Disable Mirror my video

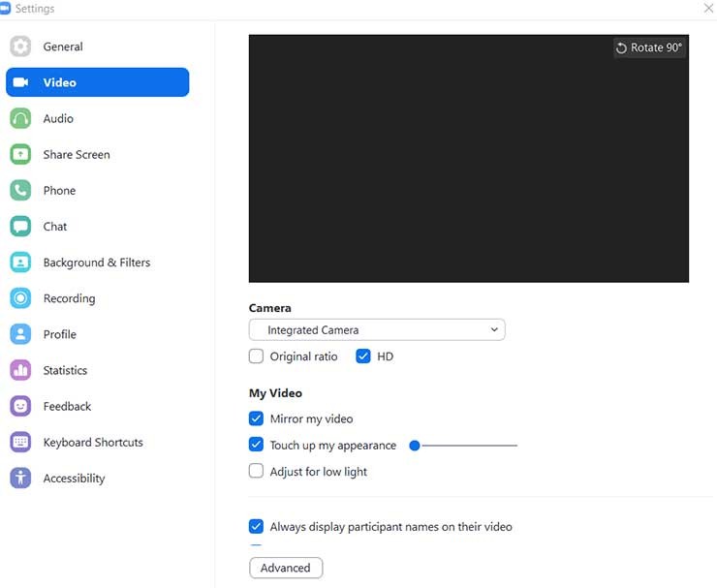click(x=257, y=418)
